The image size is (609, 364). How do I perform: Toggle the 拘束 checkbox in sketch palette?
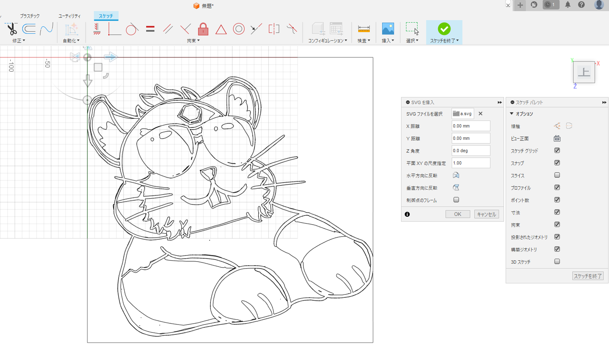(557, 225)
